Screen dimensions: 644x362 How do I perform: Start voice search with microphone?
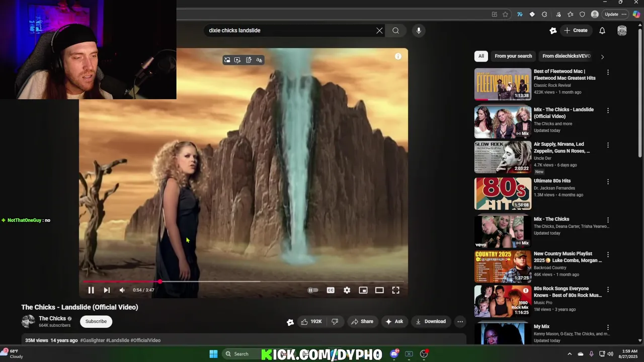[x=419, y=31]
